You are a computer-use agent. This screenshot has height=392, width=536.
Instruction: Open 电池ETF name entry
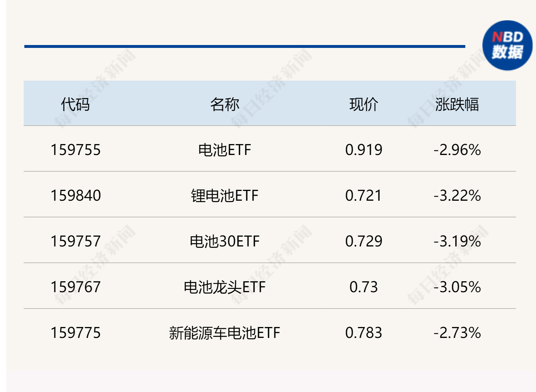tap(225, 150)
